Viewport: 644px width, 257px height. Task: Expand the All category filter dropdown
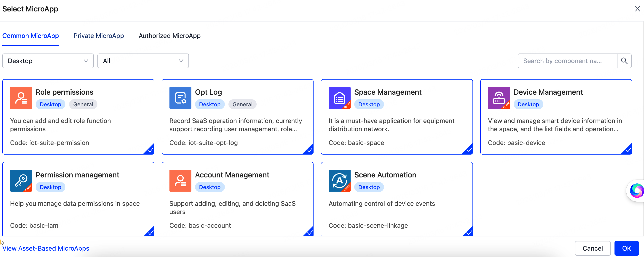[142, 61]
